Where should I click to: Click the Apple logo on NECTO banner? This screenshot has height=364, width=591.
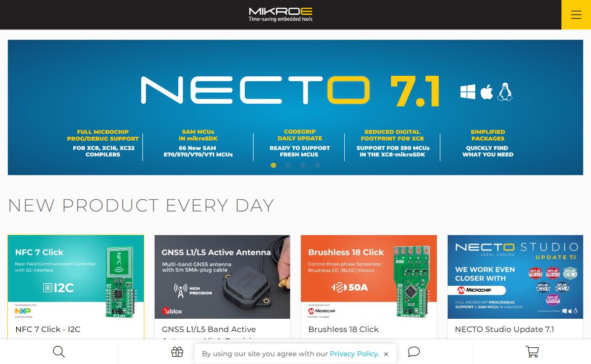pyautogui.click(x=487, y=91)
